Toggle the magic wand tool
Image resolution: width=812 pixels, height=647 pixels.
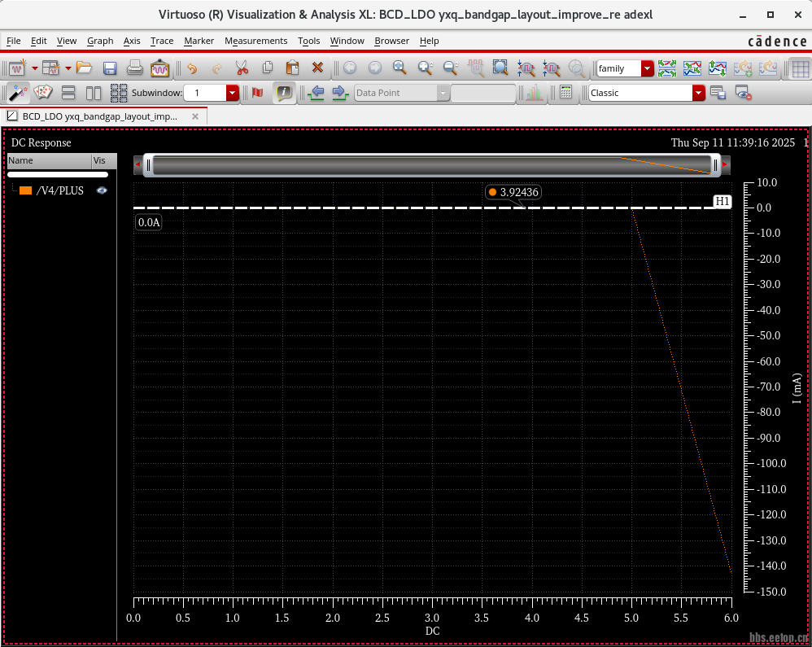pos(18,93)
